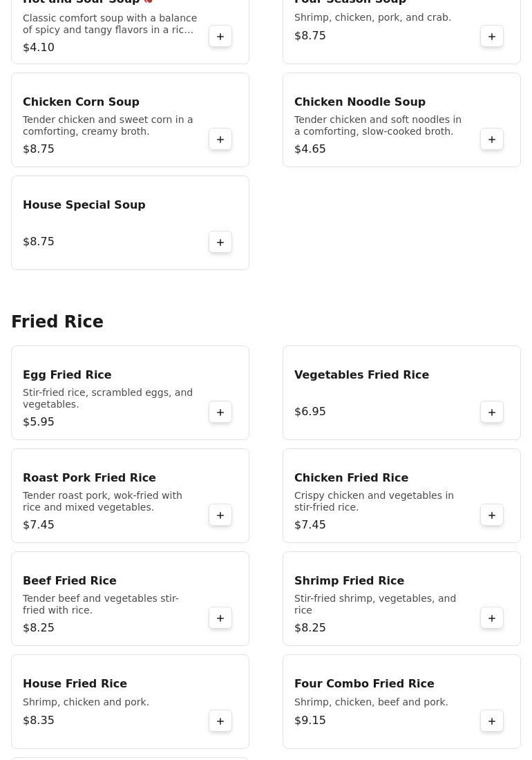This screenshot has width=532, height=760.
Task: View the Vegetables Fried Rice item title
Action: (x=361, y=374)
